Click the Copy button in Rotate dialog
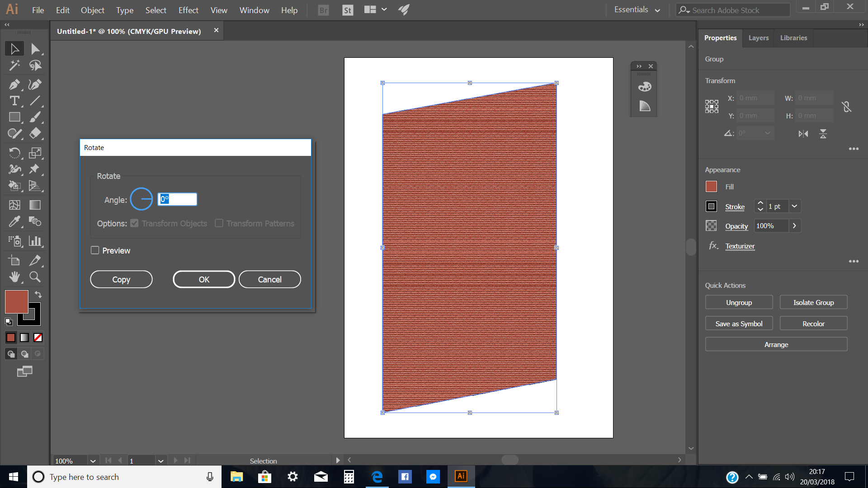Screen dimensions: 868x488 (x=121, y=279)
